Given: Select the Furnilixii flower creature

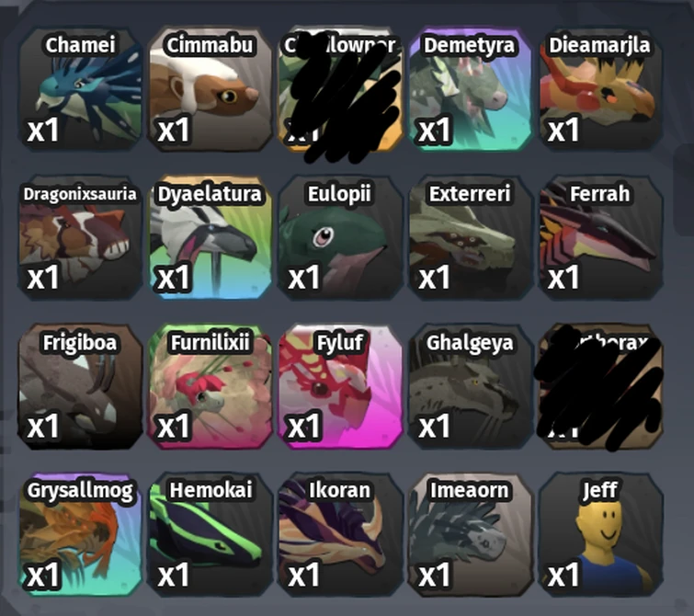Looking at the screenshot, I should point(210,386).
